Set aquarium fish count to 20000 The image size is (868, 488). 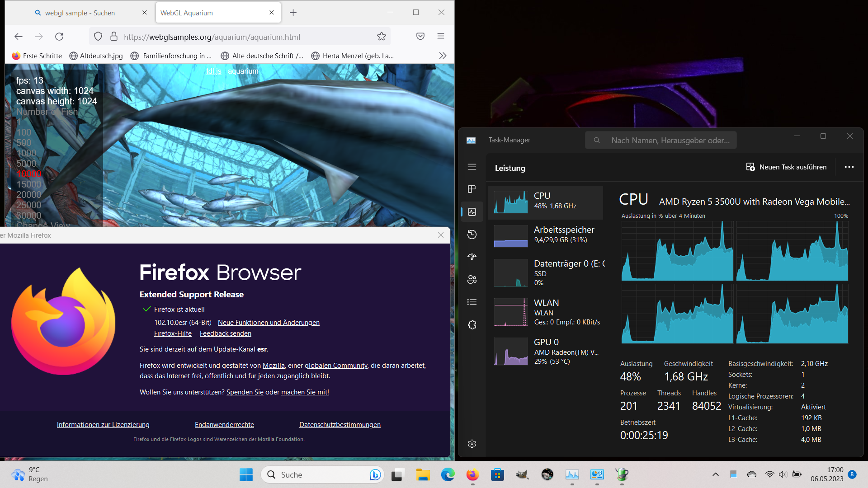pyautogui.click(x=28, y=195)
